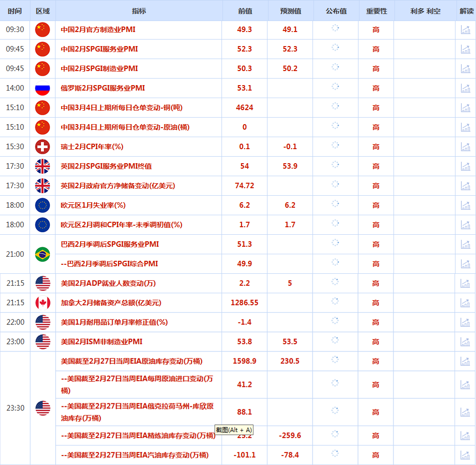Open chart icon for 巴西2月季调后SPGI服务业PMI
Screen dimensions: 476x465
tap(465, 244)
